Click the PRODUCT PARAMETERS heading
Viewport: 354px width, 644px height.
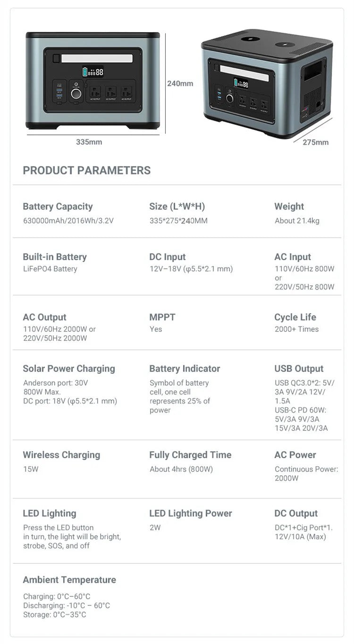pos(87,170)
